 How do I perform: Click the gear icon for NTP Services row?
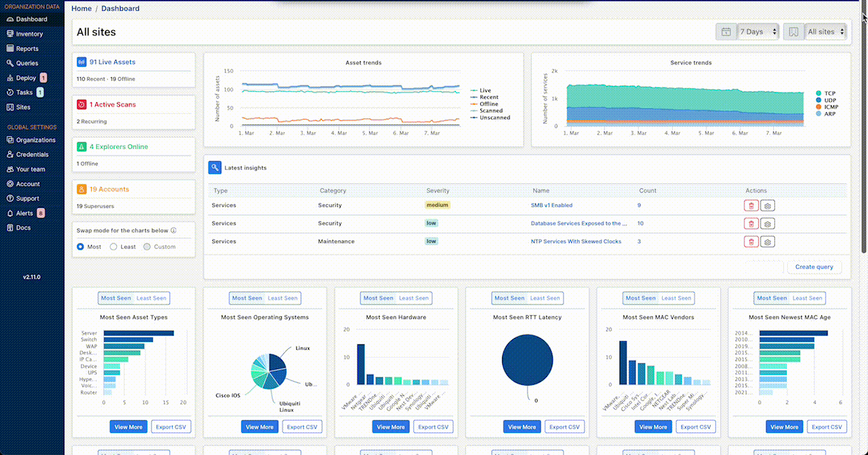coord(768,242)
